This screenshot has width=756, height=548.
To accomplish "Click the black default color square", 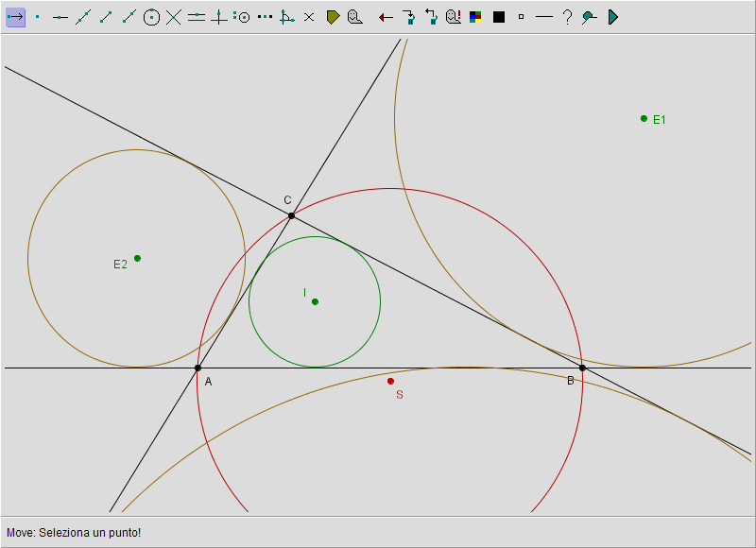I will (499, 17).
